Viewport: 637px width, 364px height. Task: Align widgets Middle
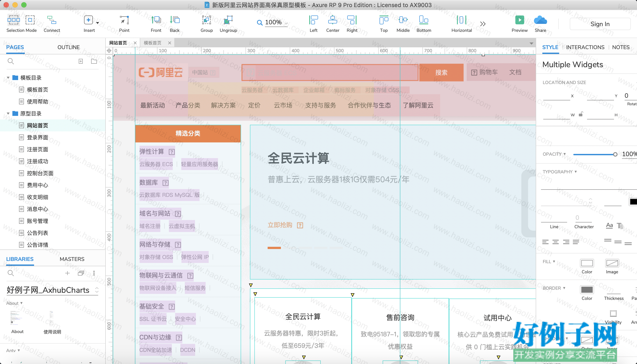coord(403,20)
